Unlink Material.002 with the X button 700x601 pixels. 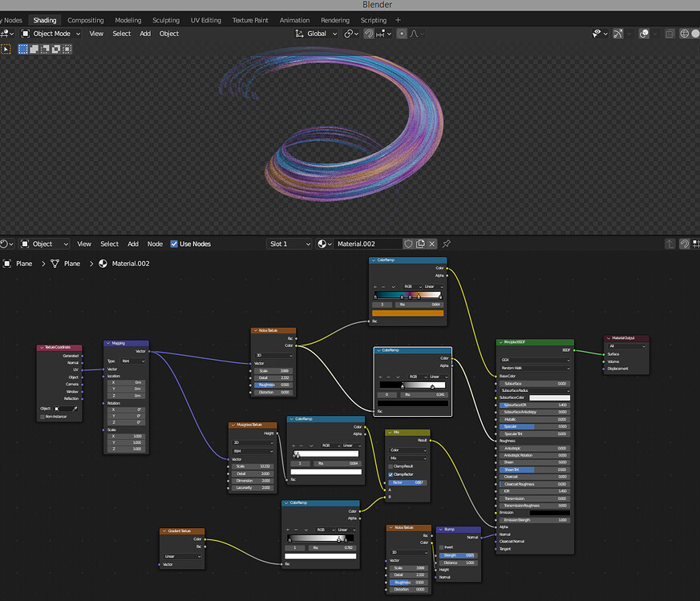click(x=431, y=244)
